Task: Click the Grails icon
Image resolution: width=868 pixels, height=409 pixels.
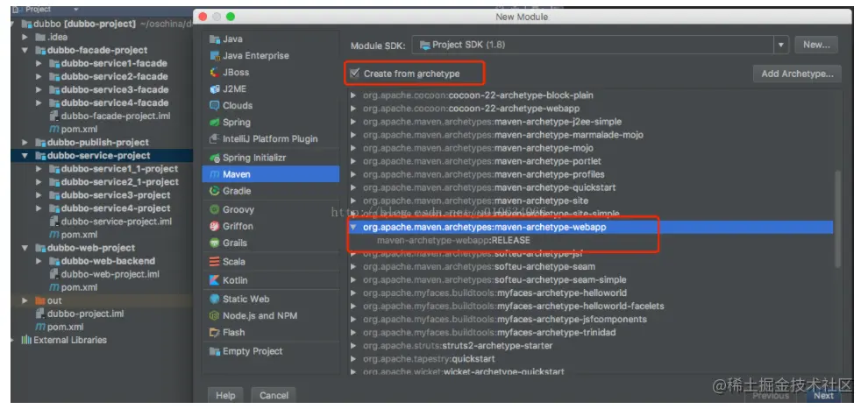Action: (214, 243)
